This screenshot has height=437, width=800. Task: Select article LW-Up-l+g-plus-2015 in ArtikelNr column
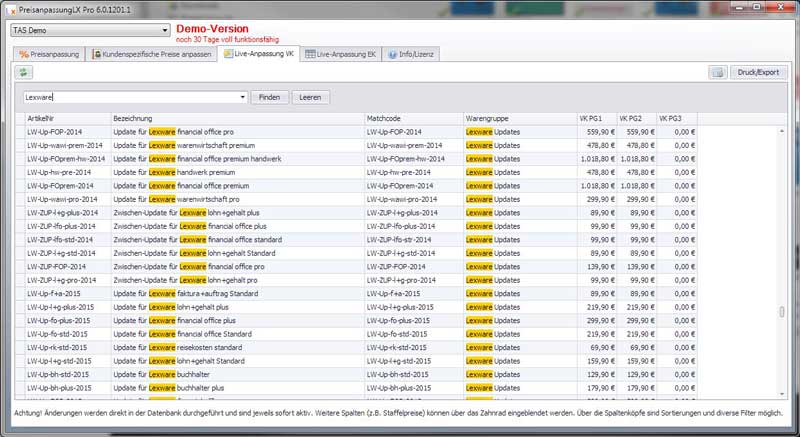[x=60, y=307]
